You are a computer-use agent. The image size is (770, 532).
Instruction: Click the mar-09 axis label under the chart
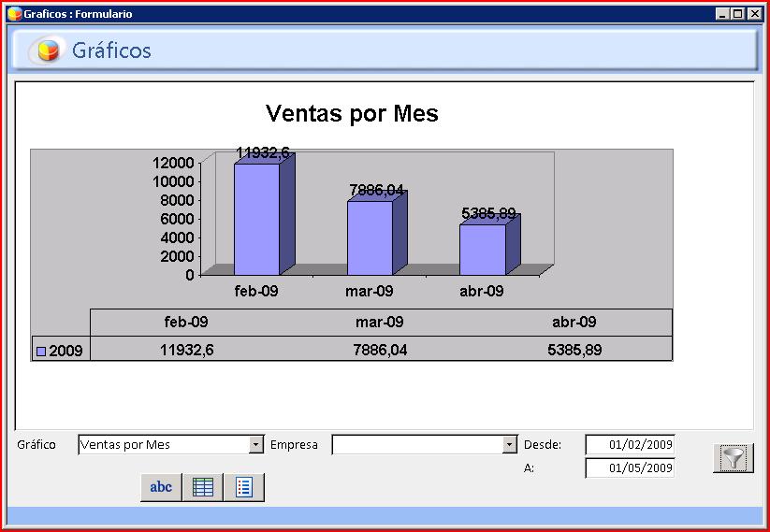point(370,291)
